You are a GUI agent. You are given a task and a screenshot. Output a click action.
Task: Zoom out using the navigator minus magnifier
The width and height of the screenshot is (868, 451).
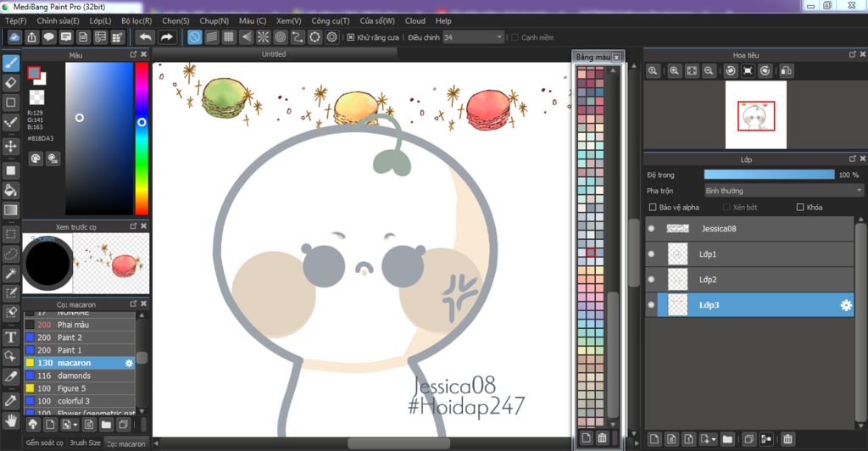point(709,71)
